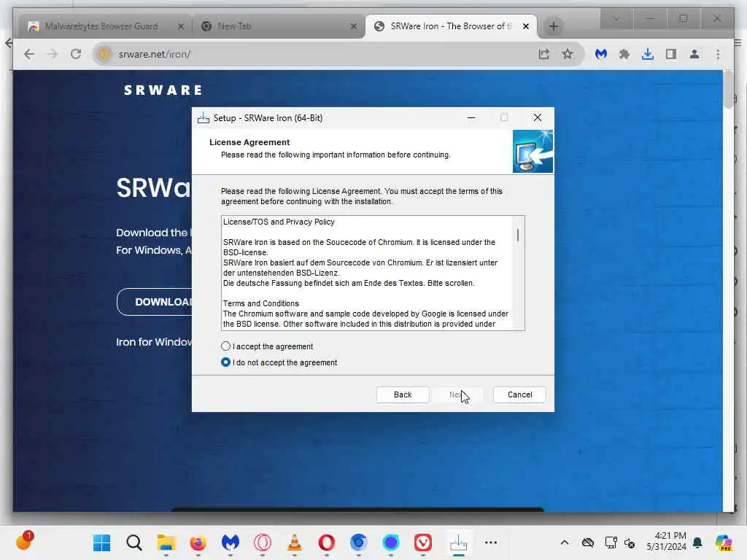
Task: Open Opera GX from taskbar
Action: click(263, 542)
